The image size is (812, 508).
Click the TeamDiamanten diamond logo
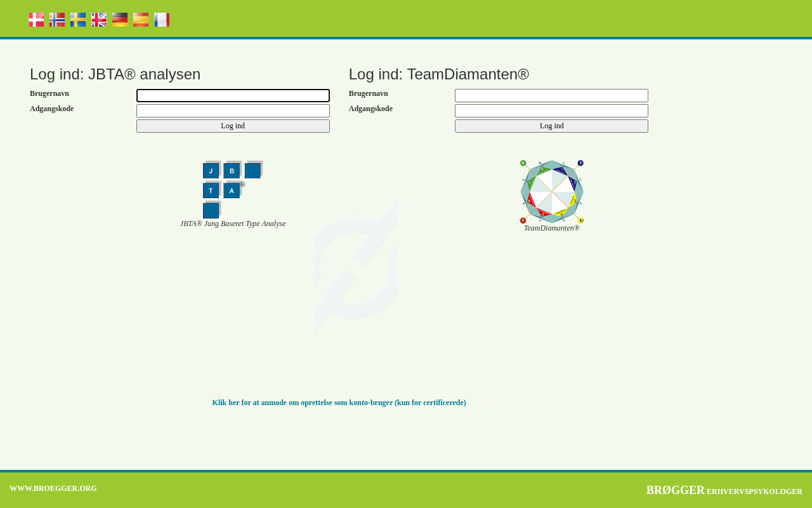(x=552, y=192)
